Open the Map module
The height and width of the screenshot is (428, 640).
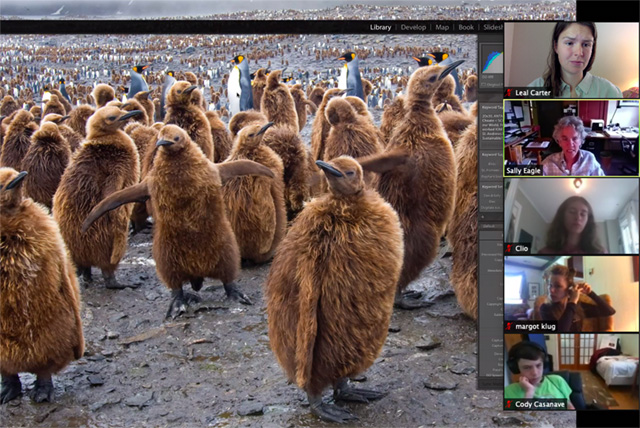tap(443, 27)
